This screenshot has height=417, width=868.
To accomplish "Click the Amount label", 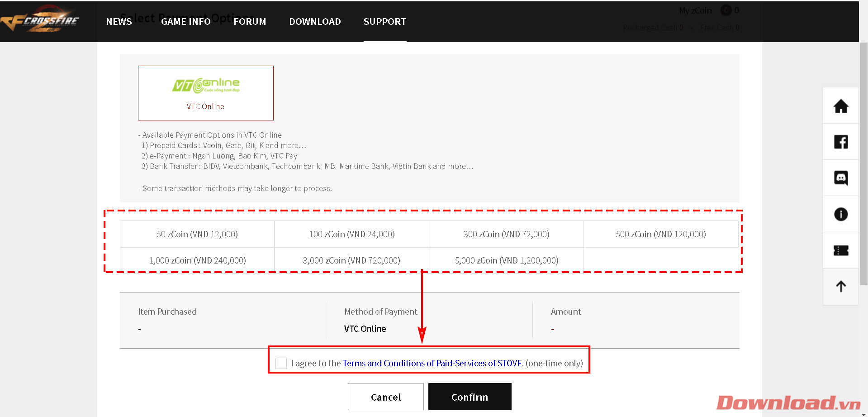I will [x=566, y=312].
